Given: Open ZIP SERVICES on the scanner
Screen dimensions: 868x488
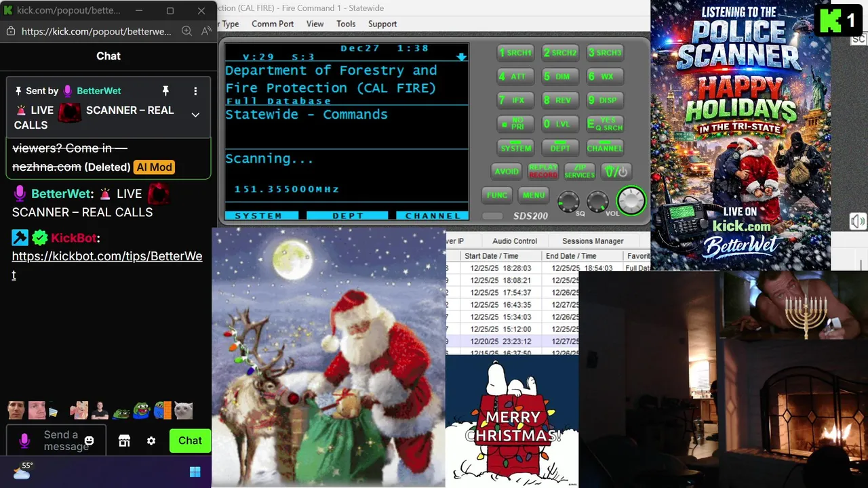Looking at the screenshot, I should (579, 171).
